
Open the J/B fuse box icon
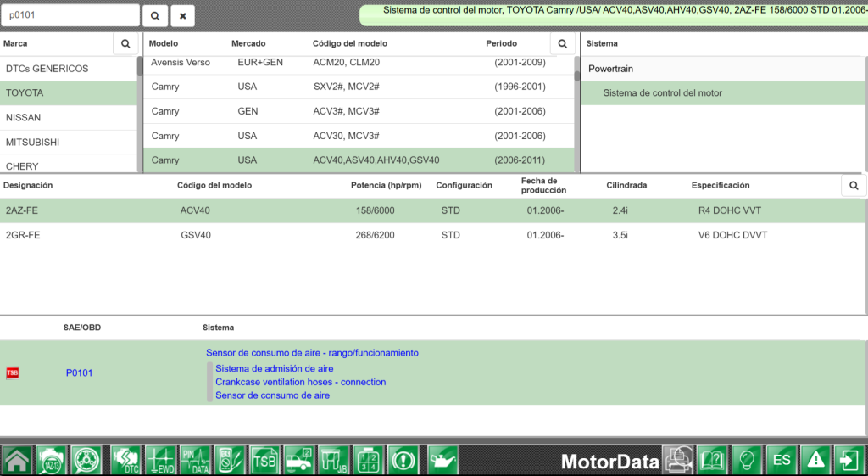[333, 460]
